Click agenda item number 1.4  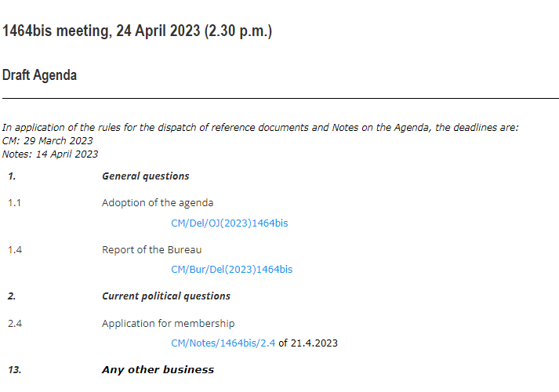(14, 250)
